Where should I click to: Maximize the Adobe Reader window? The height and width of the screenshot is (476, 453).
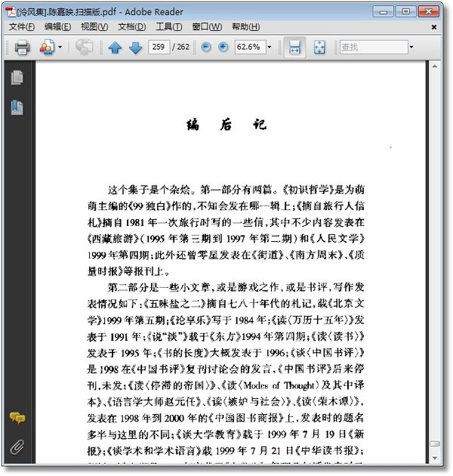click(x=405, y=12)
